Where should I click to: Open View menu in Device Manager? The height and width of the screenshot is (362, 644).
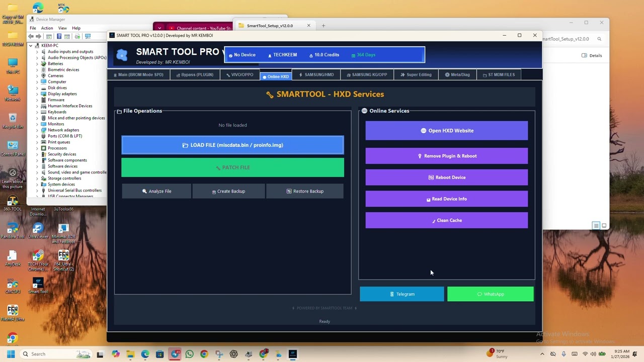pyautogui.click(x=62, y=28)
